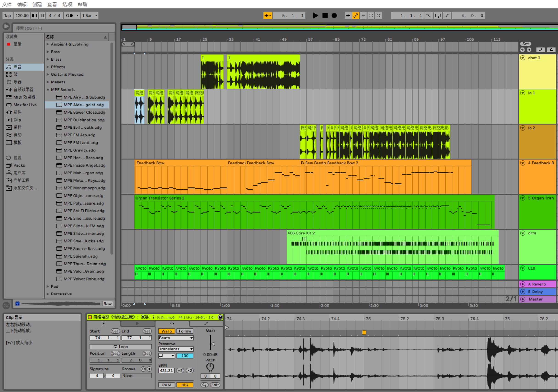Click the Capture MIDI icon
This screenshot has height=392, width=558.
[x=371, y=16]
